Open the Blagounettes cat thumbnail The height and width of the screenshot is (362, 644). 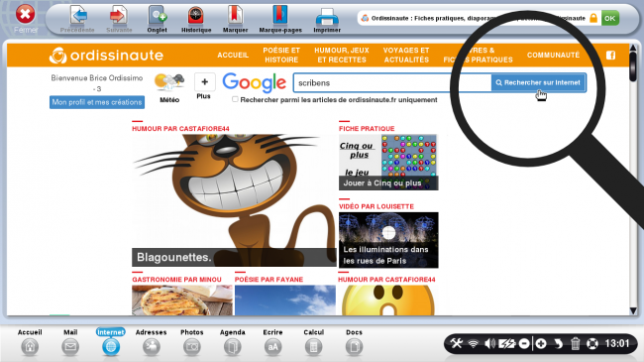pos(234,200)
